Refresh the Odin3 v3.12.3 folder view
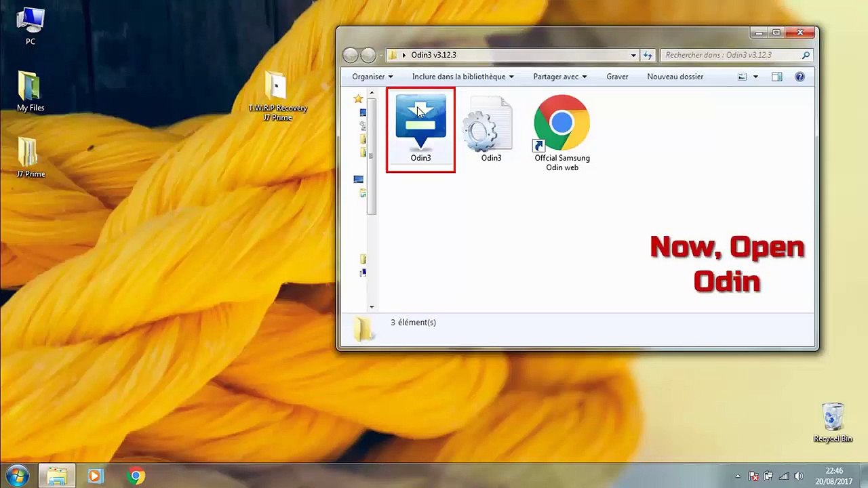The width and height of the screenshot is (868, 488). [648, 55]
